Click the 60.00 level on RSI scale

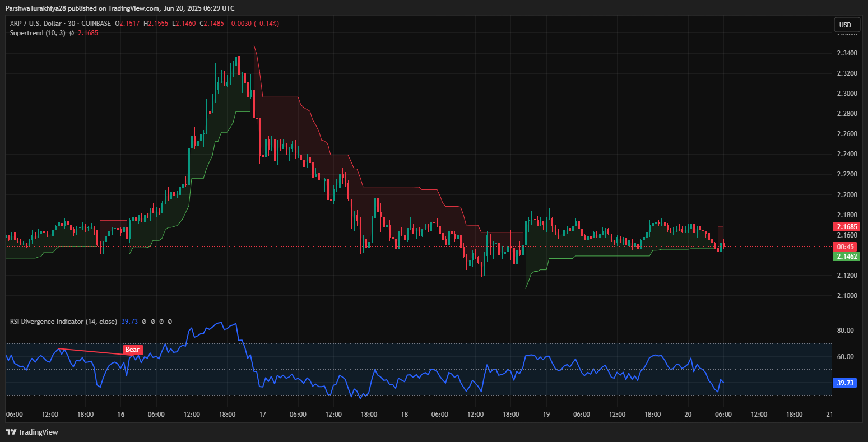845,357
